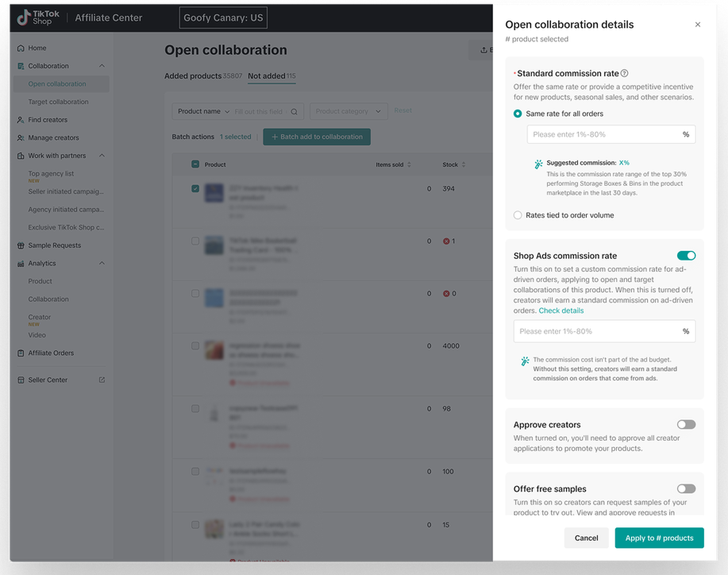Click the search icon in product filter

(294, 112)
